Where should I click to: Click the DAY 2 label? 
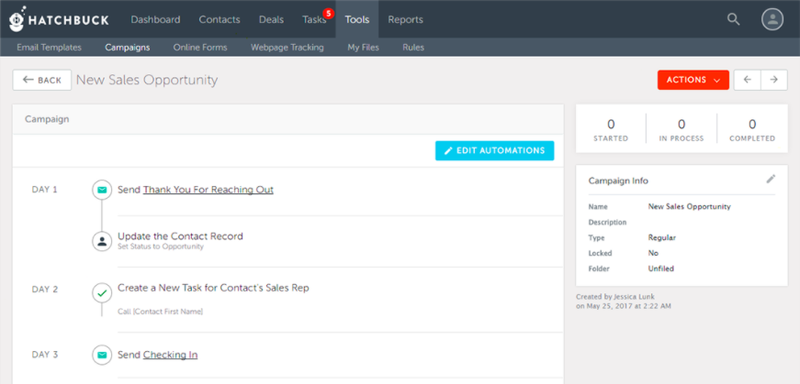pos(45,289)
